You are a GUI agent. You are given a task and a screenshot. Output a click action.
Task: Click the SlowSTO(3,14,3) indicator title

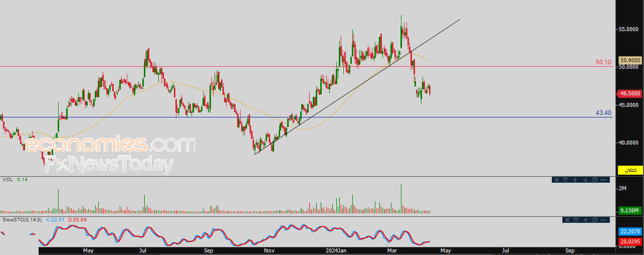click(x=22, y=220)
